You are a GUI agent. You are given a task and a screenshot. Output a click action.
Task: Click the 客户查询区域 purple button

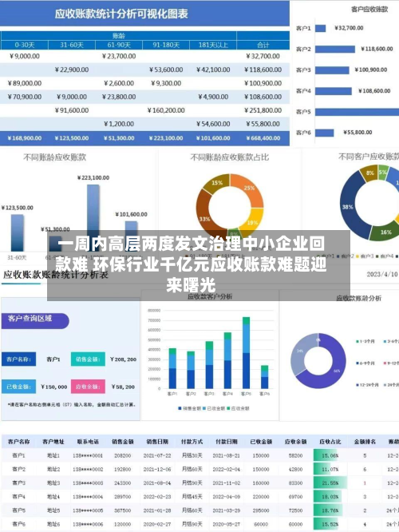[x=35, y=320]
